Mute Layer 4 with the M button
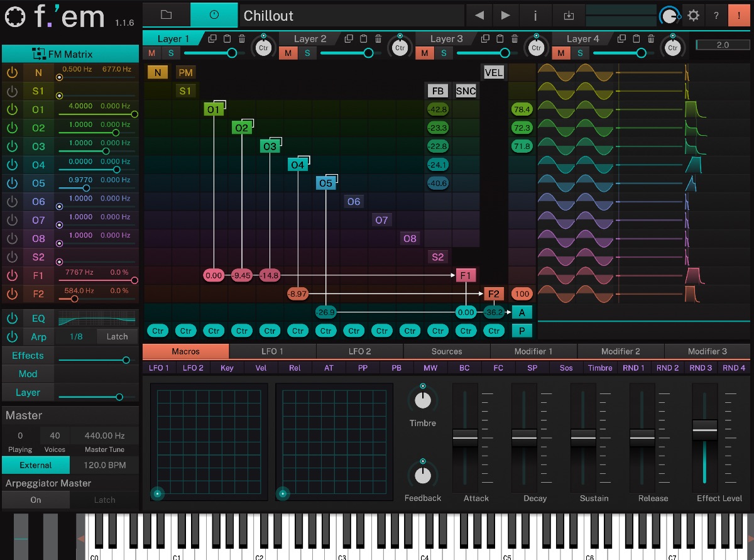 (561, 53)
